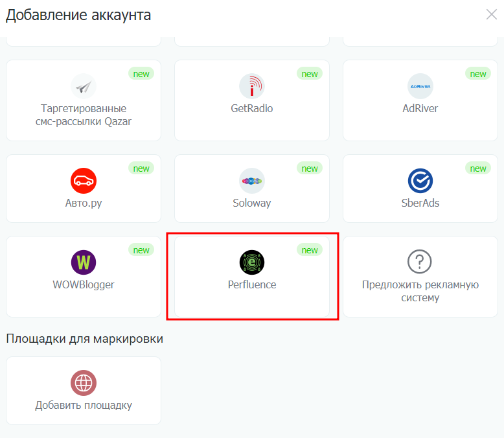Select the black Perfluence logo icon

click(x=252, y=262)
